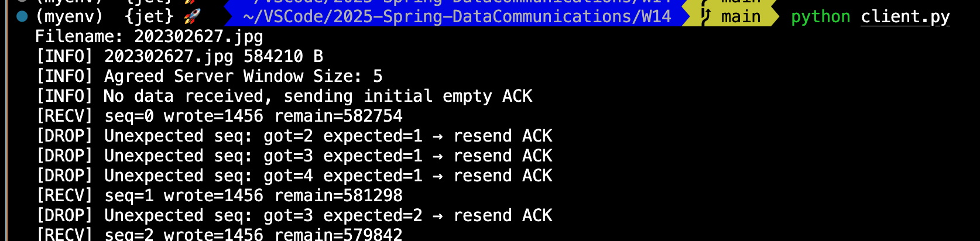Click the seq=1 remain=581298 RECV line

(219, 196)
